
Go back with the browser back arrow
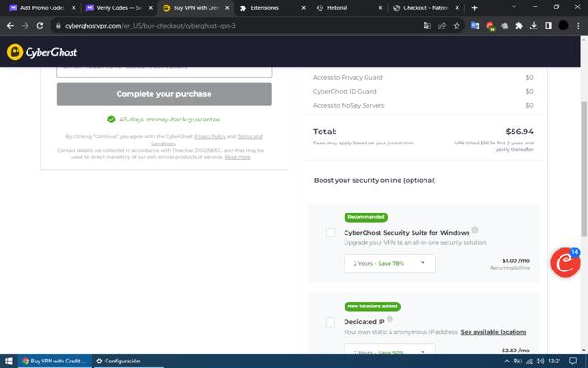click(10, 26)
